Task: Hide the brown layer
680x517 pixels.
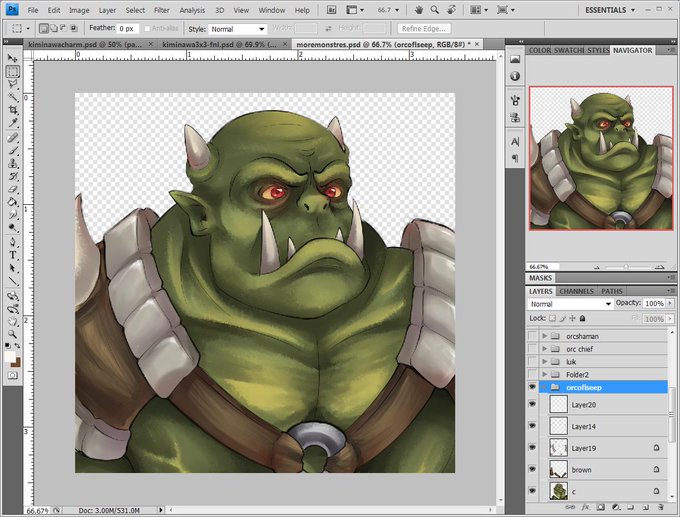Action: tap(532, 469)
